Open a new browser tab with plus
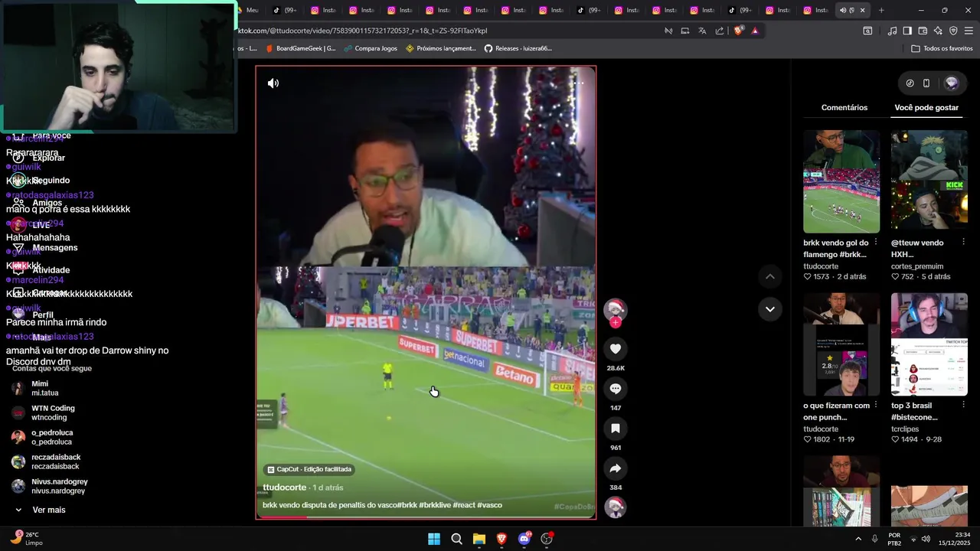 click(x=881, y=10)
